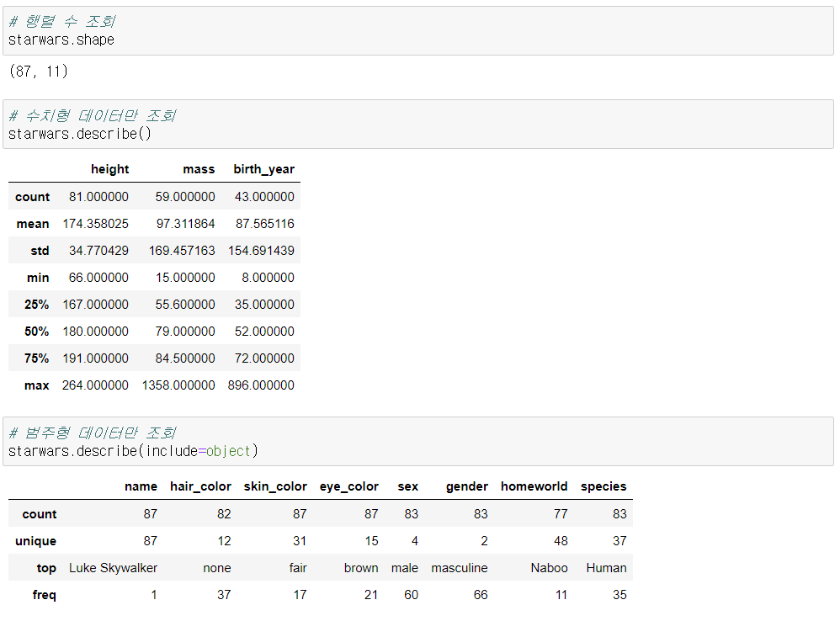Click the 25% mass value 55.600000
Viewport: 840px width, 637px height.
coord(185,305)
